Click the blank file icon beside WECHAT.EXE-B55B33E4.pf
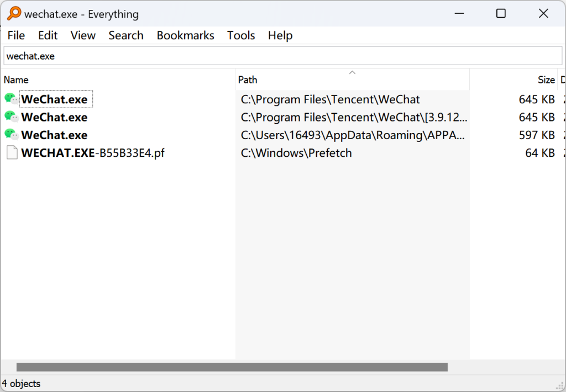Viewport: 566px width, 392px height. [x=12, y=152]
